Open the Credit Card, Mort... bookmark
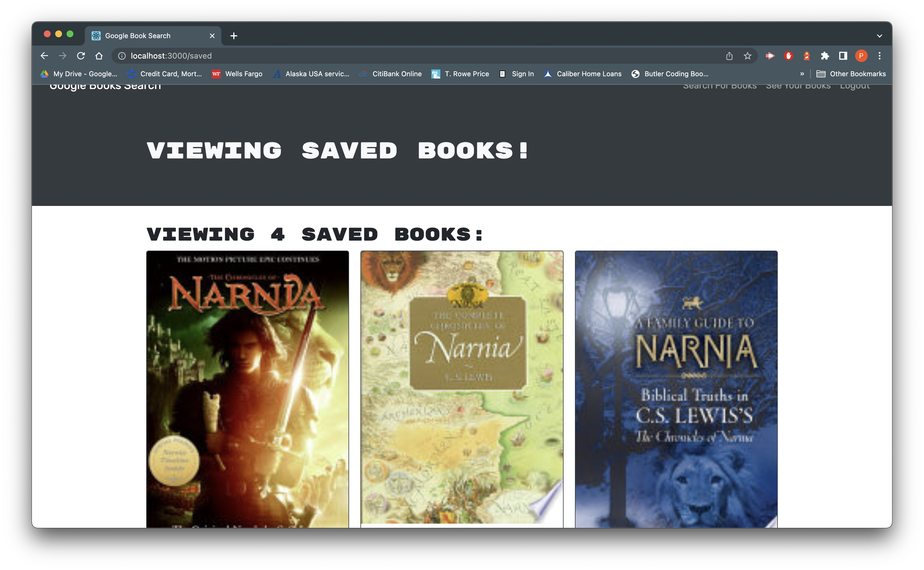The image size is (924, 570). 164,74
